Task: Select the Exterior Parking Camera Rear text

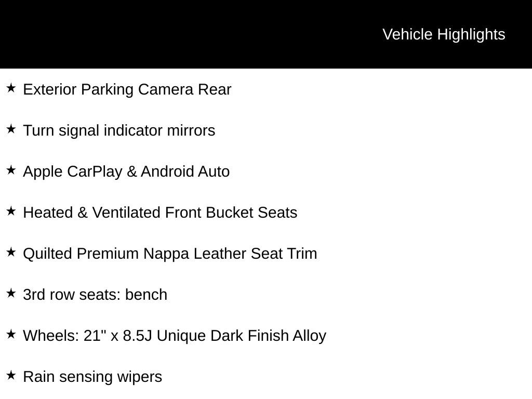Action: (x=127, y=89)
